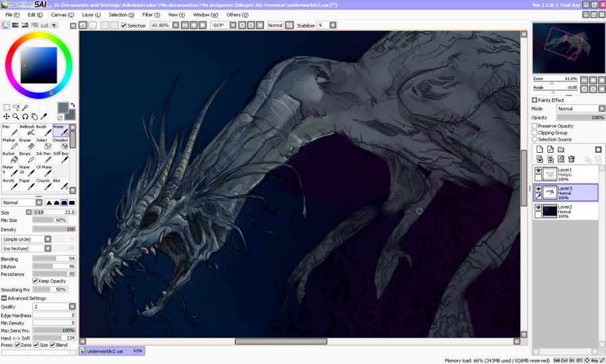Open the File menu

(x=12, y=15)
